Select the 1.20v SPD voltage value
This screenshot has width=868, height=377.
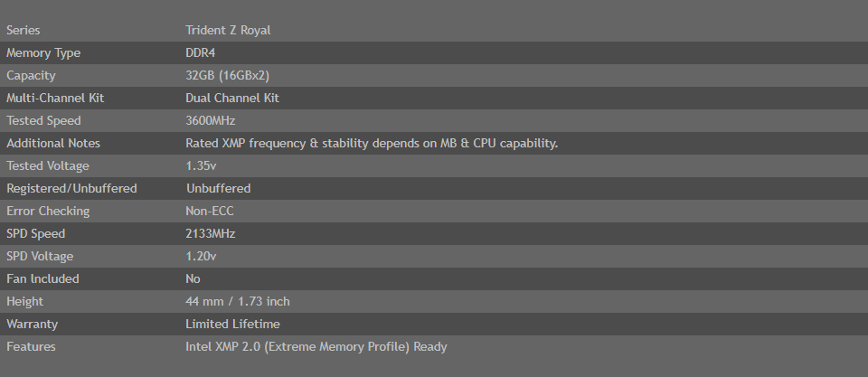tap(201, 257)
